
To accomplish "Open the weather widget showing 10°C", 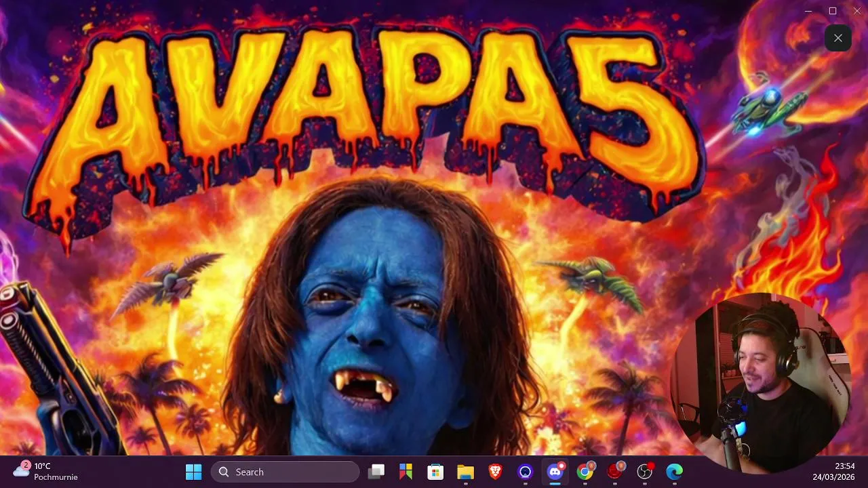I will coord(46,472).
